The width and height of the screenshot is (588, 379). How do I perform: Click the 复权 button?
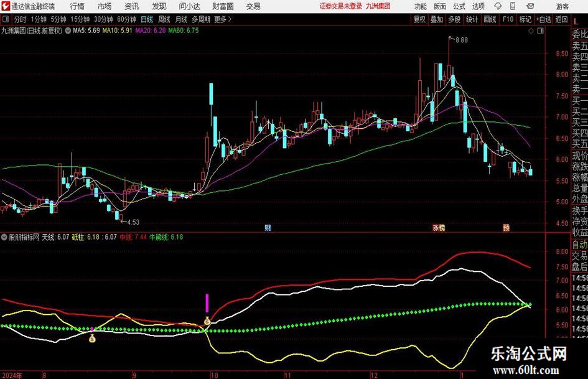tap(419, 19)
